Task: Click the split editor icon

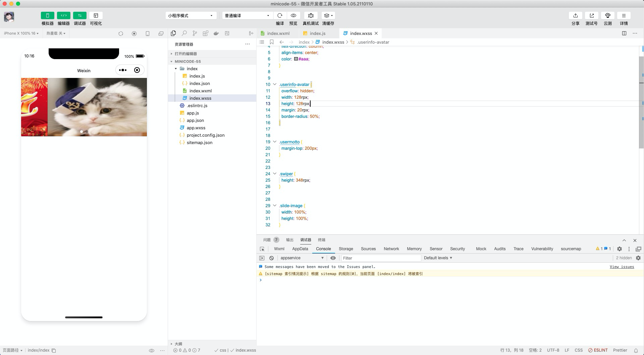Action: pos(624,33)
